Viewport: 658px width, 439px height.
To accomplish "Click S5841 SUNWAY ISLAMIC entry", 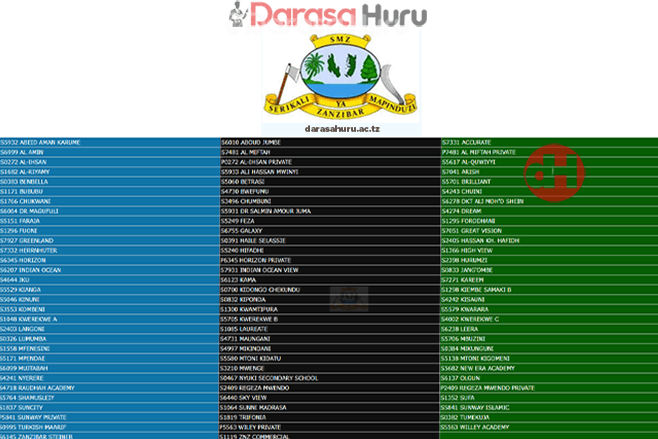I will click(x=475, y=408).
